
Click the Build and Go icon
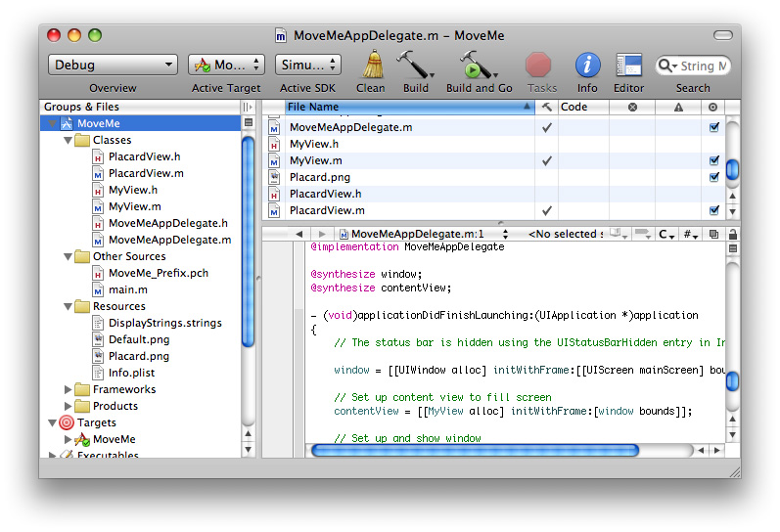click(478, 65)
